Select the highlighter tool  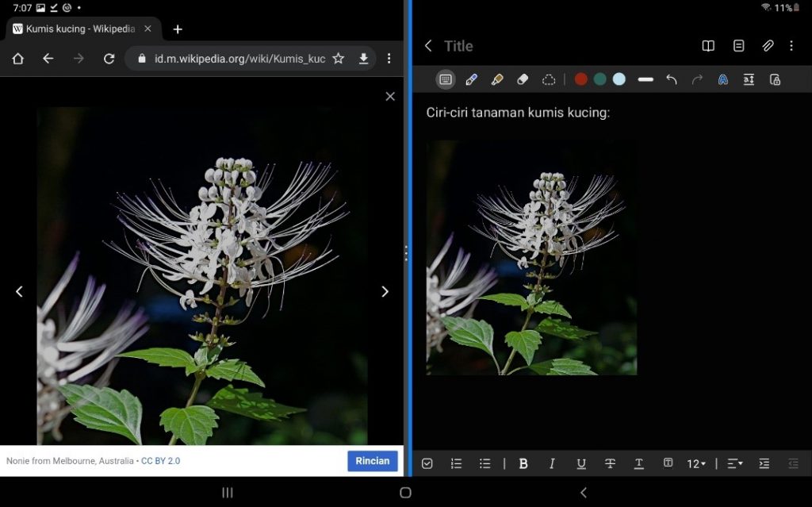[497, 79]
